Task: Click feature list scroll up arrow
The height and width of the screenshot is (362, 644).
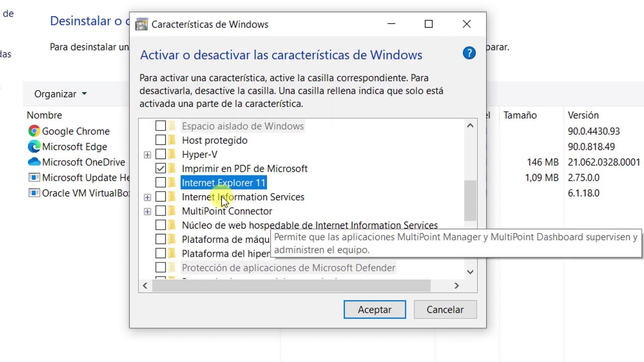Action: click(x=470, y=126)
